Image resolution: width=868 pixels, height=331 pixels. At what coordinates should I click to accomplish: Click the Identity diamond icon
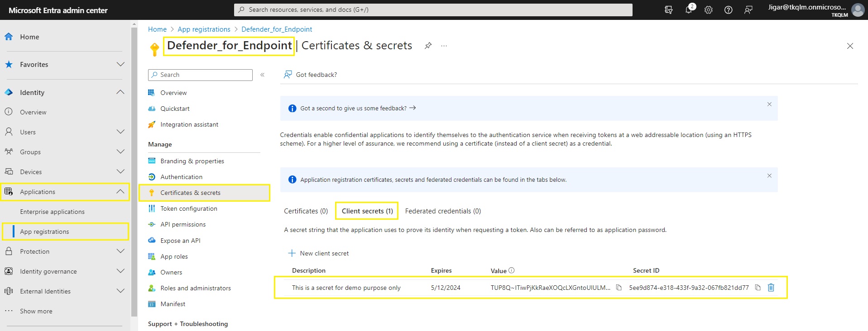click(9, 92)
